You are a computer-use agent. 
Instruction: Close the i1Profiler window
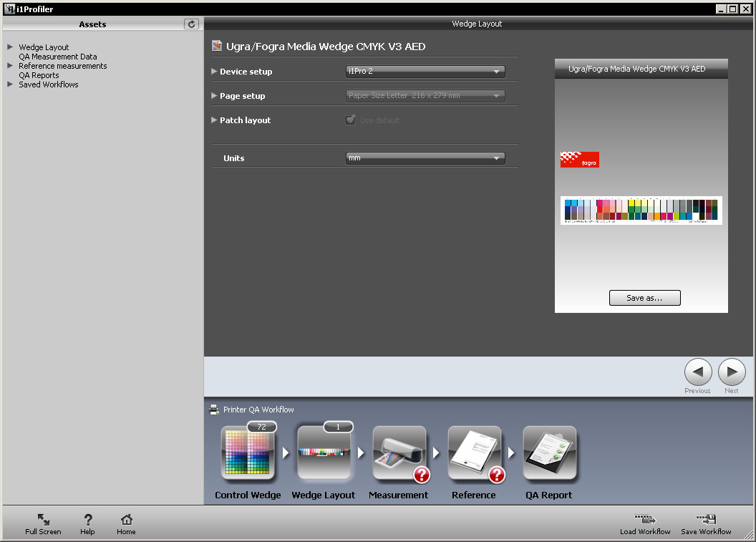pyautogui.click(x=745, y=9)
